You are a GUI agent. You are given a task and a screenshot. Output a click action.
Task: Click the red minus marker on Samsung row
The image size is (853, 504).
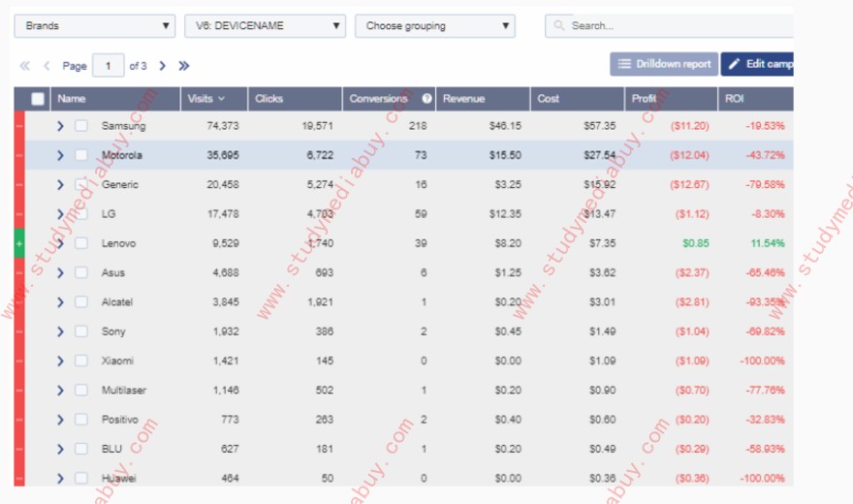[19, 126]
